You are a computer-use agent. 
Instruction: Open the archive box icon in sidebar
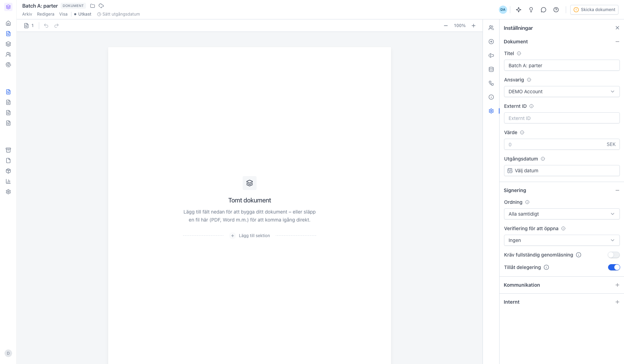tap(8, 150)
